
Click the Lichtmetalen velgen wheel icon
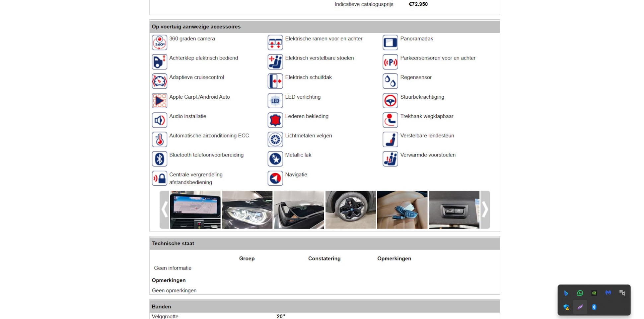coord(275,140)
